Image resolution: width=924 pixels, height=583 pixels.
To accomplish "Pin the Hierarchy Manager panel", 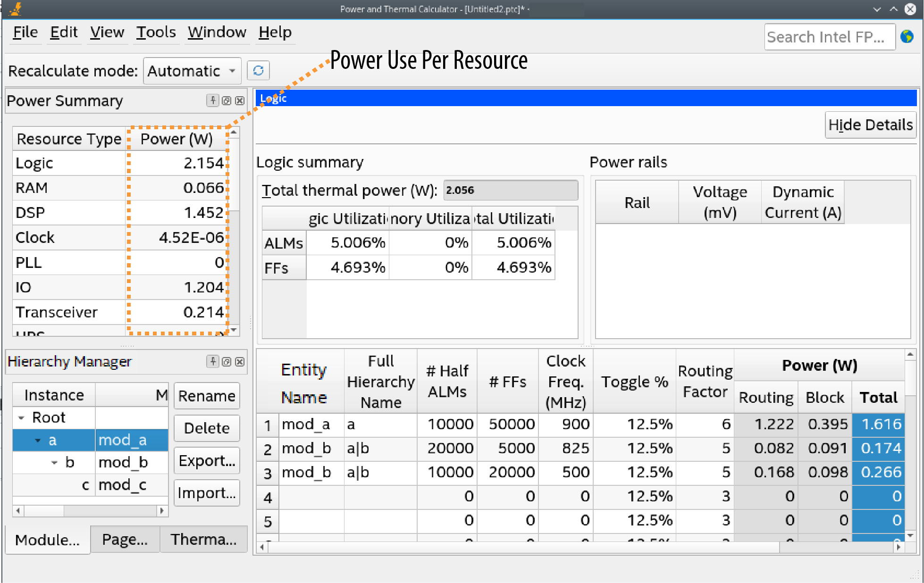I will [213, 361].
